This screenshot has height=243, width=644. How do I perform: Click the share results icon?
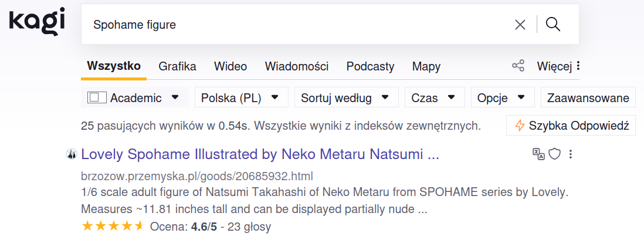click(518, 66)
